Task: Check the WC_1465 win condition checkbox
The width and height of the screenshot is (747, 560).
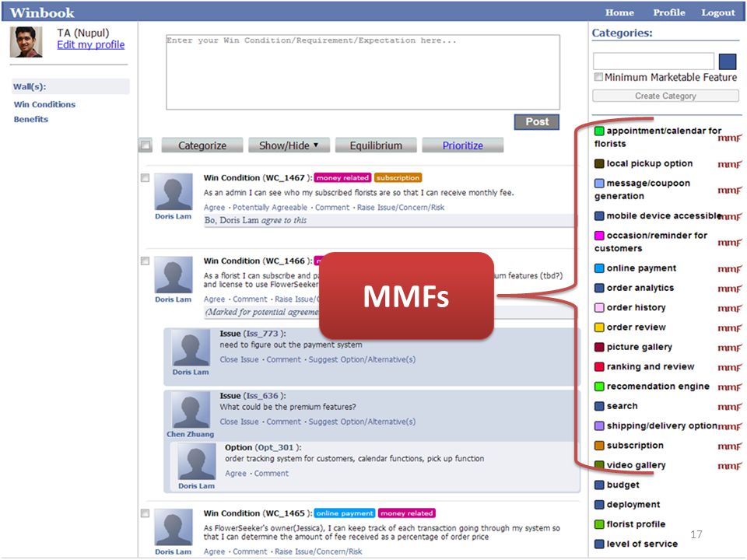Action: (x=146, y=513)
